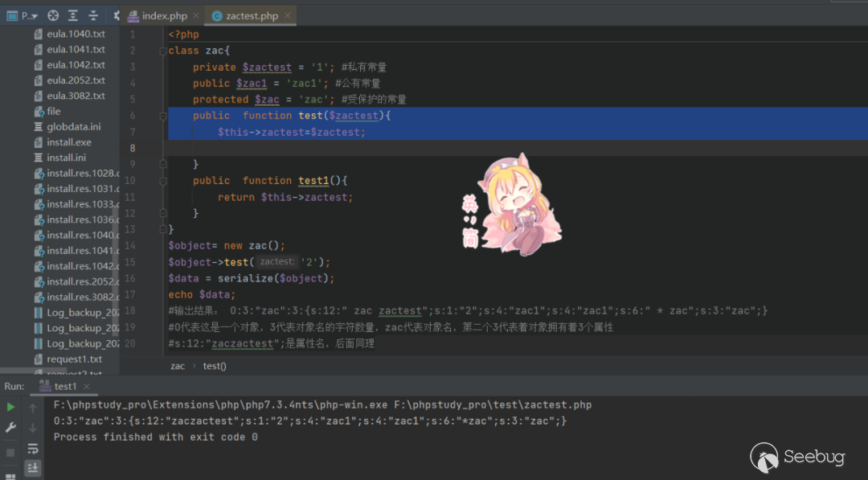This screenshot has height=480, width=868.
Task: Select install.res.1040 file in tree
Action: coord(82,236)
